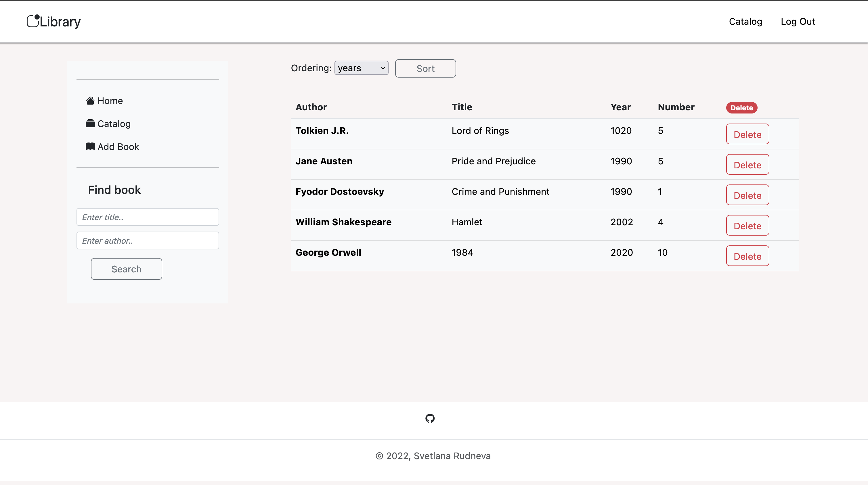This screenshot has width=868, height=485.
Task: Click the Title column header
Action: click(x=462, y=107)
